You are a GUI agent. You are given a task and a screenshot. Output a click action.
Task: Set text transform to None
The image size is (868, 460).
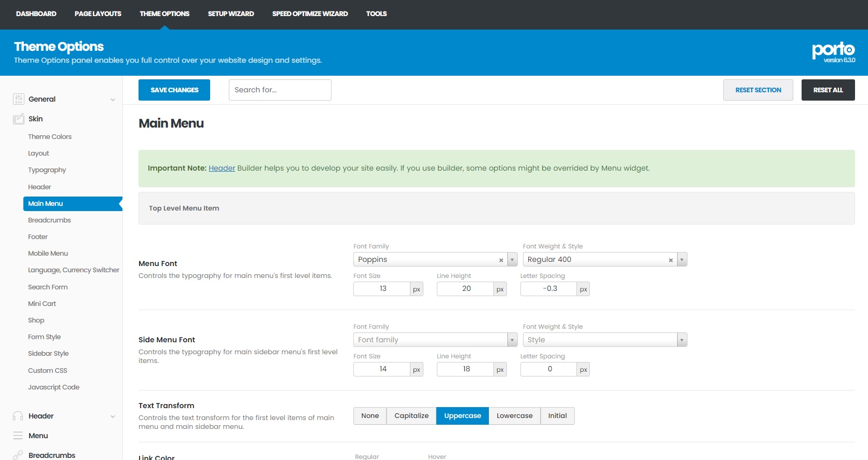pyautogui.click(x=370, y=416)
